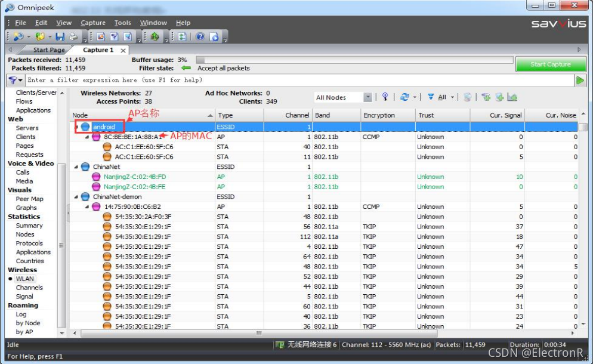Sort by the Cur. Signal column header

[x=498, y=115]
